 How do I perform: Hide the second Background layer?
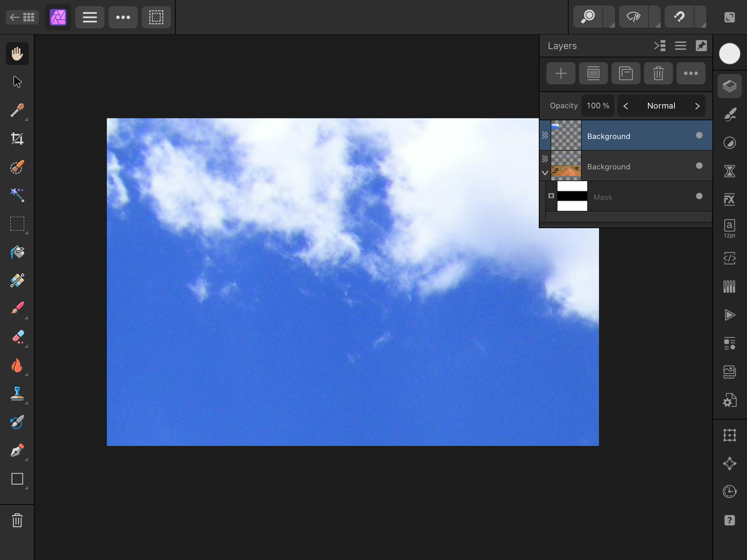point(699,166)
